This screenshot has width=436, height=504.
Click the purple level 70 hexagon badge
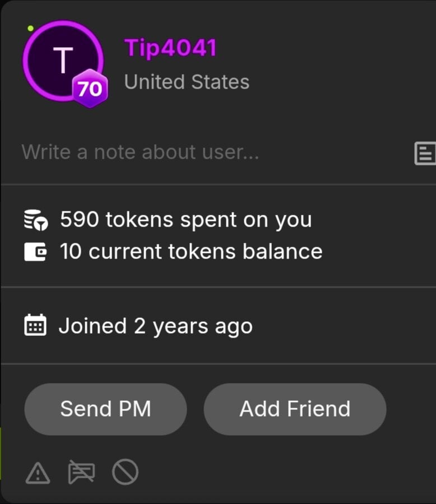89,89
